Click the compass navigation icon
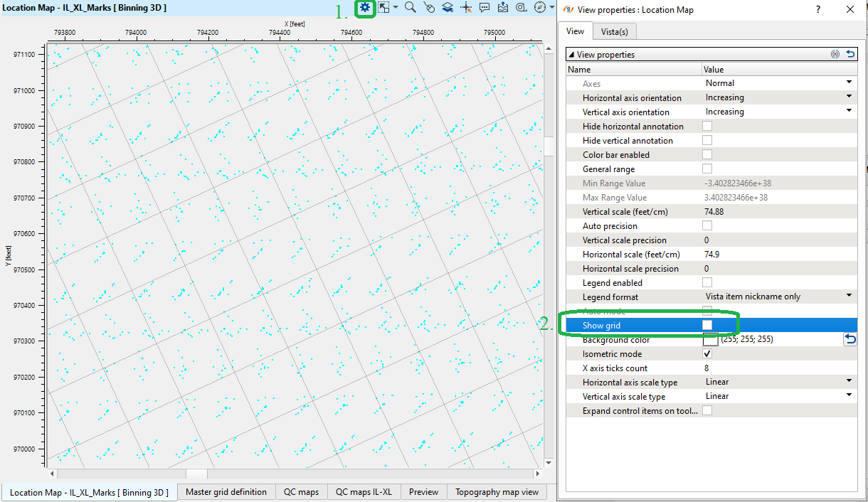 pyautogui.click(x=540, y=7)
